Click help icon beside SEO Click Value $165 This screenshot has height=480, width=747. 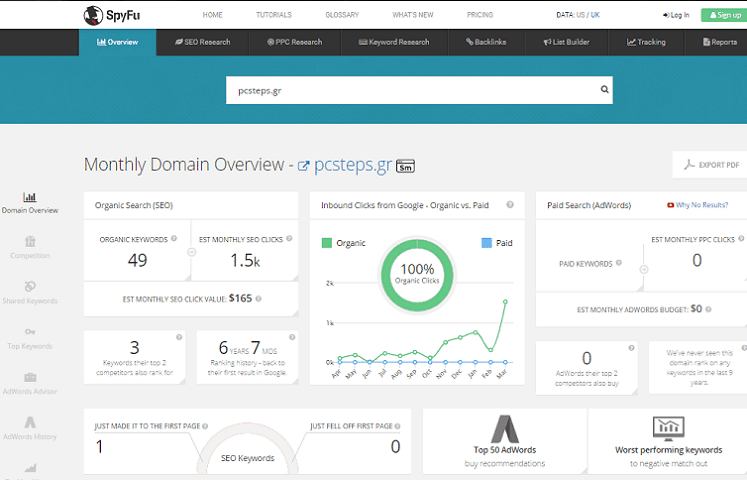258,299
